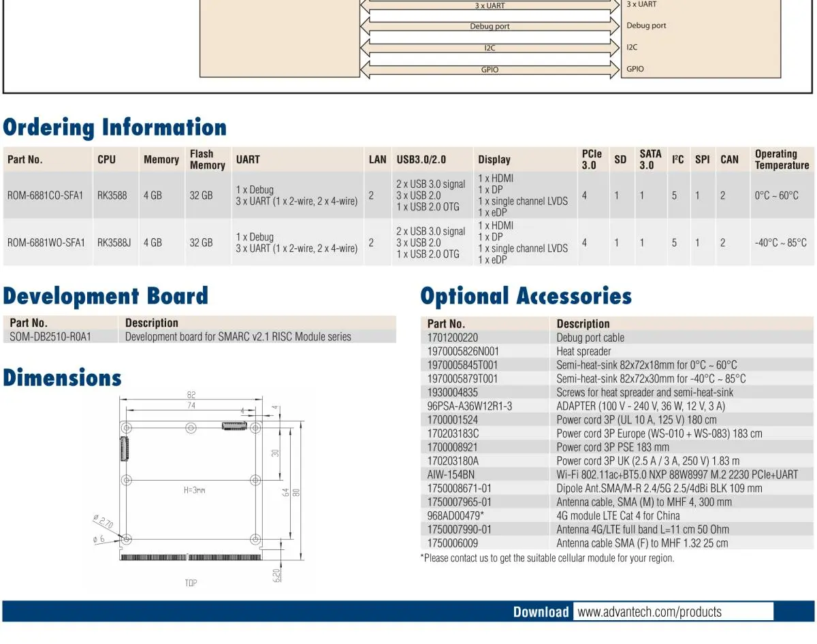Screen dimensions: 817x644
Task: Select the Optional Accessories heading
Action: 526,296
